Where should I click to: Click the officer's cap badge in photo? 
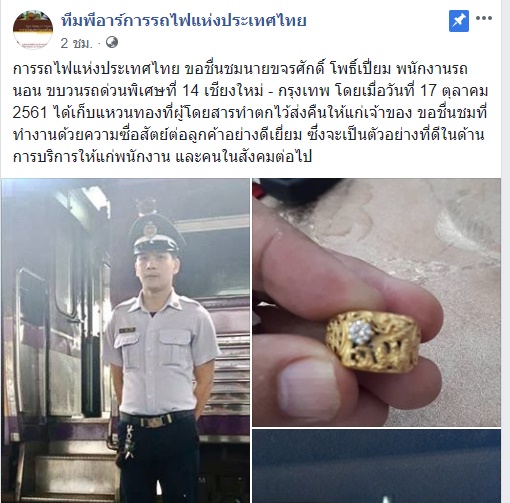(149, 229)
